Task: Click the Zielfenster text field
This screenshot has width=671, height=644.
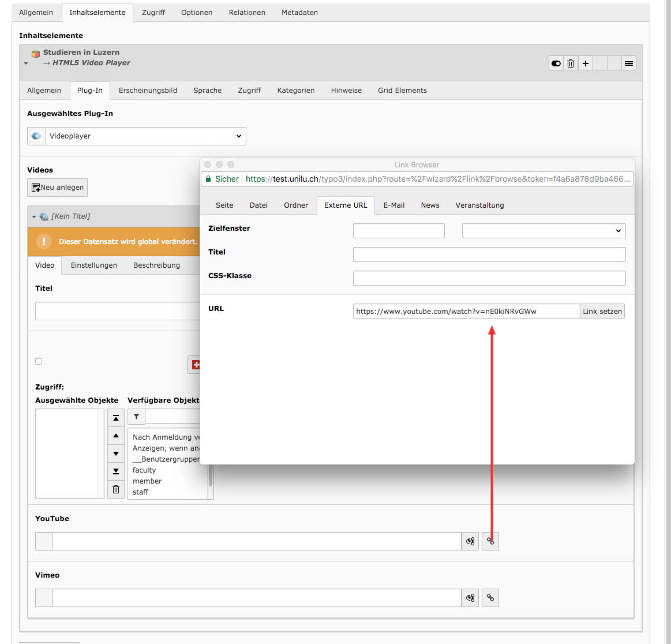Action: [x=399, y=231]
